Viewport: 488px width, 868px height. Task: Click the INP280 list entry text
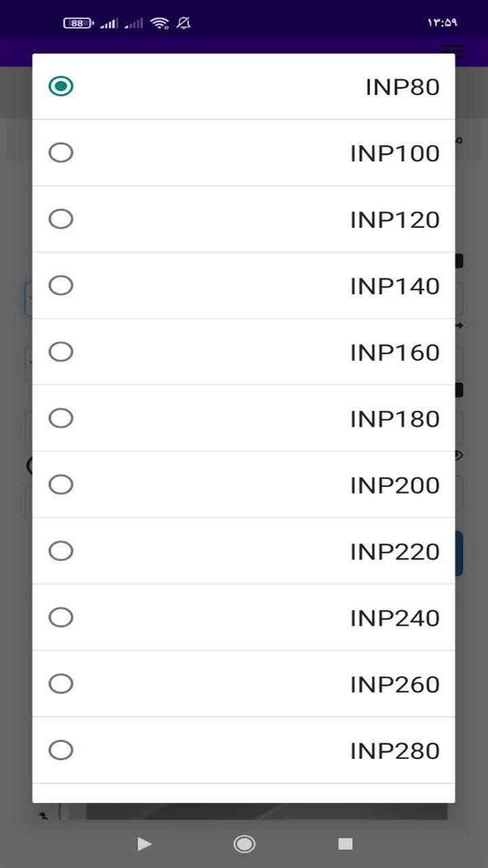(x=394, y=751)
